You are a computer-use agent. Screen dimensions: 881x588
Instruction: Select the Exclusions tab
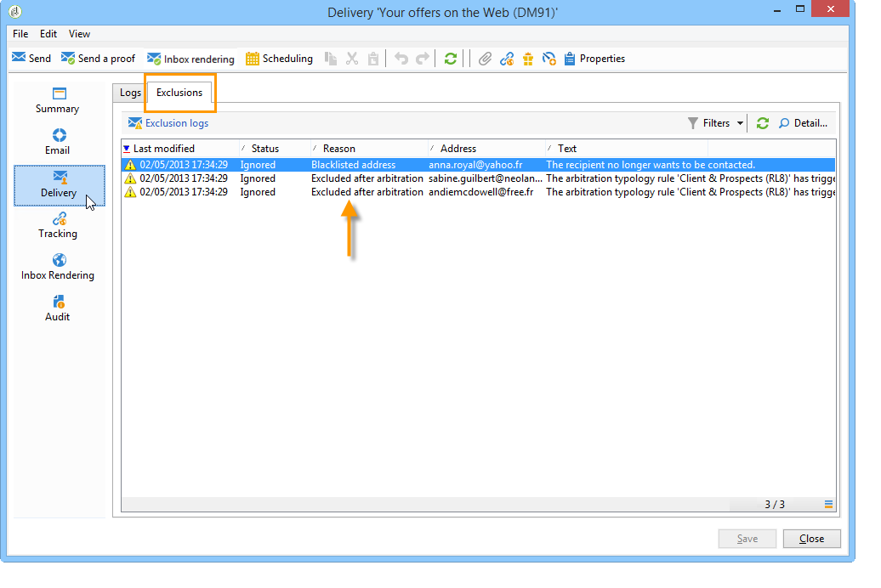[x=179, y=93]
